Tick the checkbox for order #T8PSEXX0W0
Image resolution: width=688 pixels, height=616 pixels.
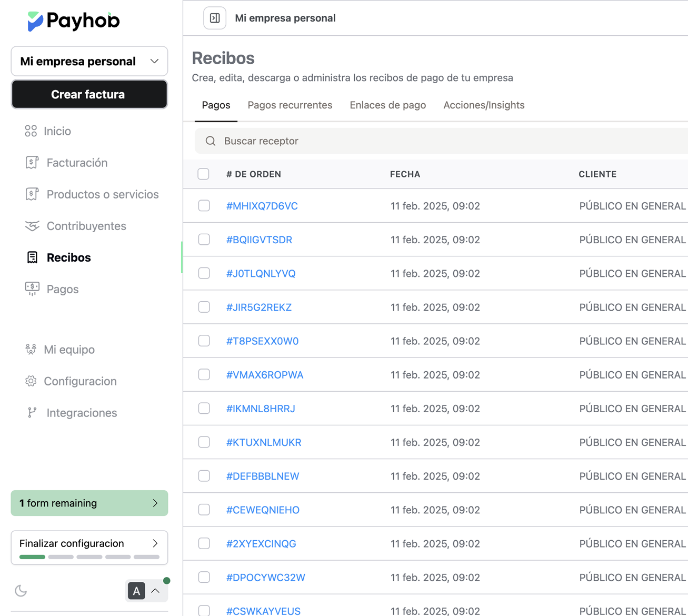tap(204, 341)
